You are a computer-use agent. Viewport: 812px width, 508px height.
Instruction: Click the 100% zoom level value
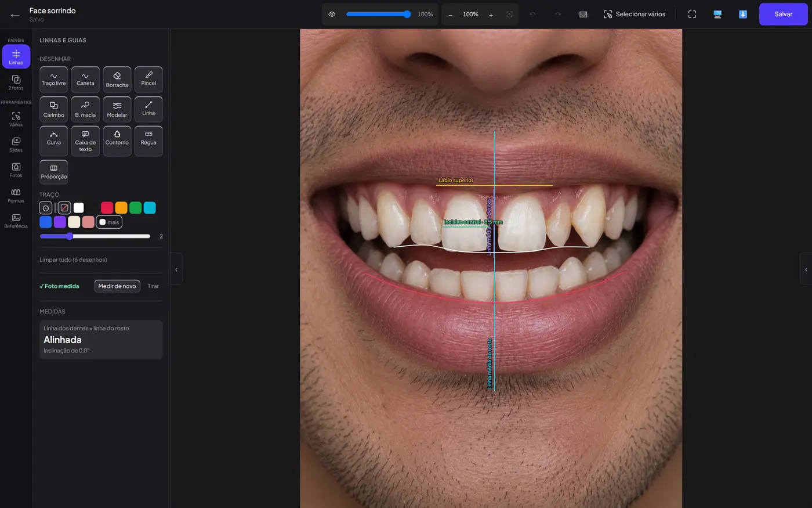point(470,15)
